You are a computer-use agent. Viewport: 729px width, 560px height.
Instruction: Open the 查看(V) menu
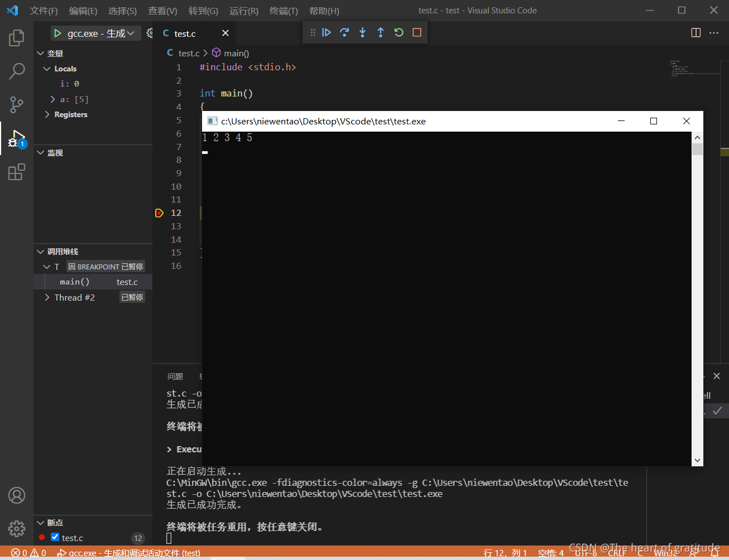tap(162, 11)
